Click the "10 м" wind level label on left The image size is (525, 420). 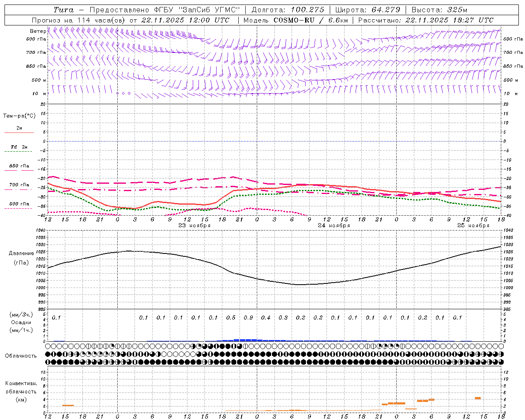pos(39,94)
